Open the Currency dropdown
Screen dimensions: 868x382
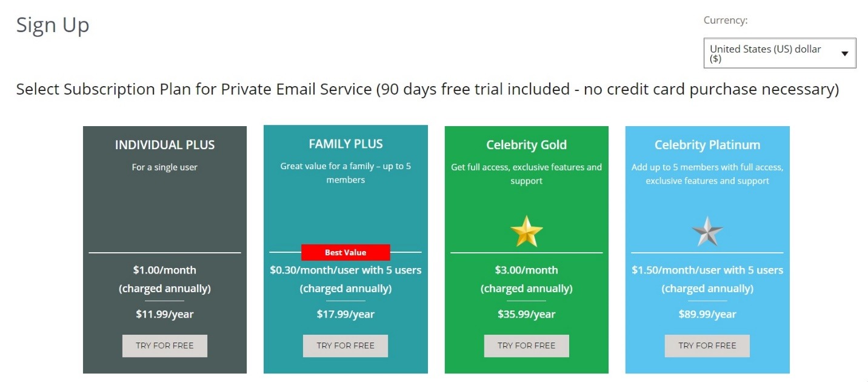pos(779,53)
